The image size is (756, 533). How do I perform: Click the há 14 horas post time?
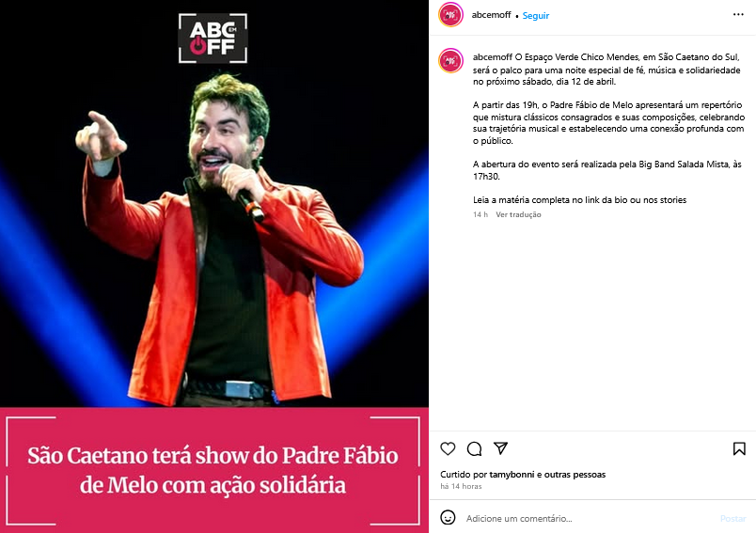pyautogui.click(x=461, y=486)
